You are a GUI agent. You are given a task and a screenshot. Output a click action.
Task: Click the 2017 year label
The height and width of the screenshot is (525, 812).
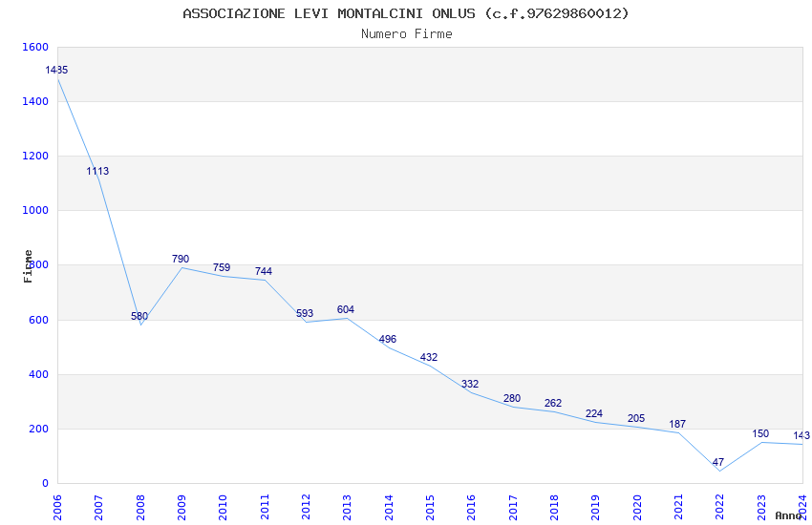coord(513,507)
